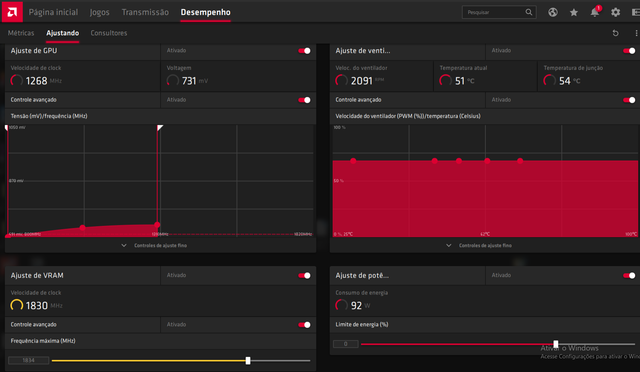Open the web browser globe icon
Screen dimensions: 640x372
point(553,12)
